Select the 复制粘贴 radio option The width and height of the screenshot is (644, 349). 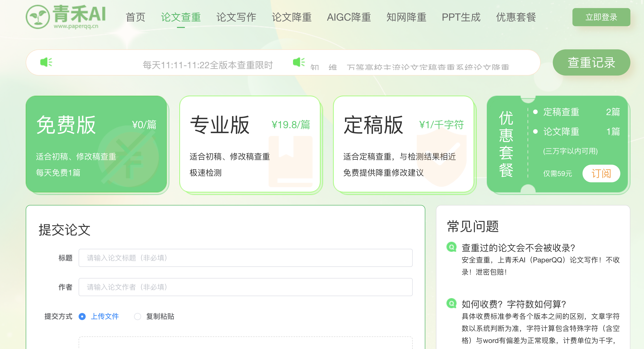coord(138,317)
